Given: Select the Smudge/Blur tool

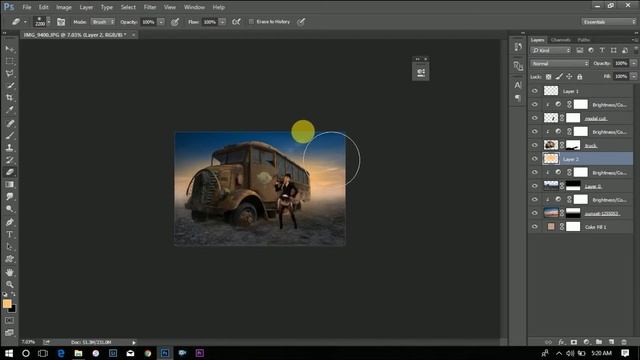Looking at the screenshot, I should pyautogui.click(x=9, y=197).
